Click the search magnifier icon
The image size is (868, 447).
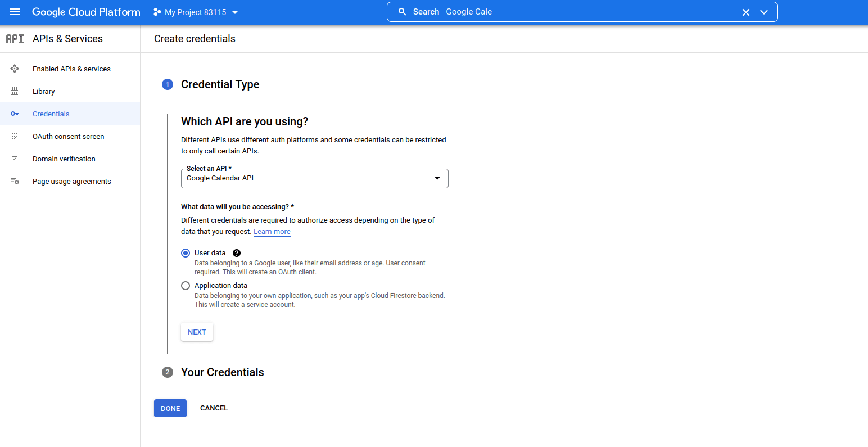(x=402, y=12)
